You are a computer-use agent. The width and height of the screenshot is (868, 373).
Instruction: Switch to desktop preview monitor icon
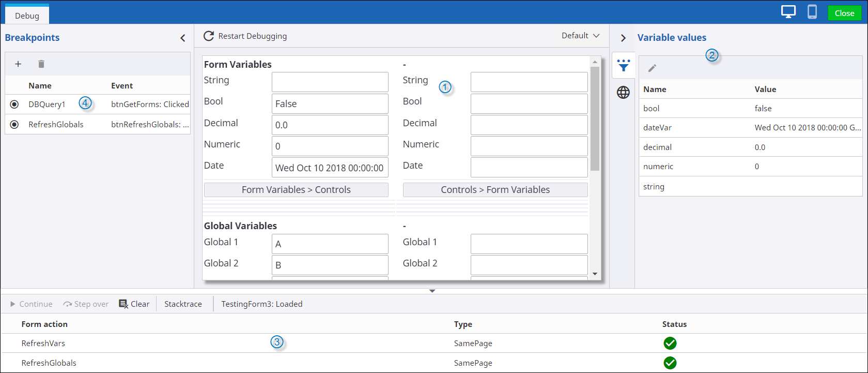point(788,12)
